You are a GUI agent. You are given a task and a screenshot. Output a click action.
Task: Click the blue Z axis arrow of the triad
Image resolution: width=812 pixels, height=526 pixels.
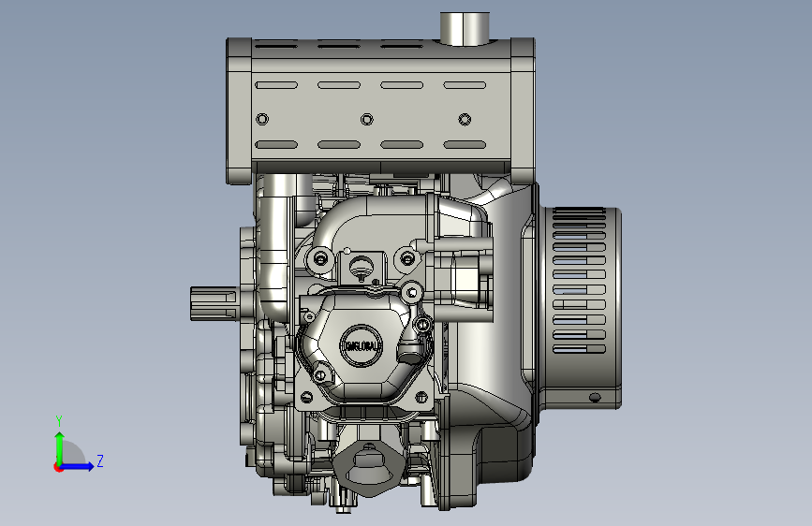point(78,466)
